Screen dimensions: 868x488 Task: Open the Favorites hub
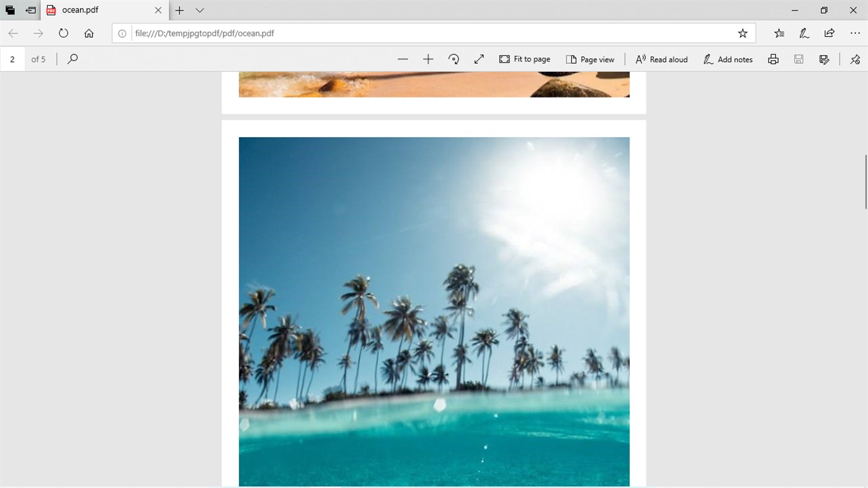click(x=779, y=33)
